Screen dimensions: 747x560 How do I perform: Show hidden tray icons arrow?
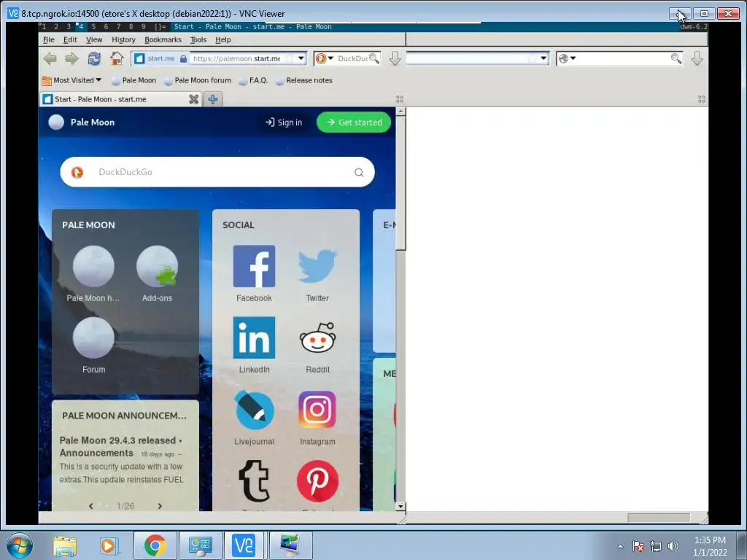point(620,546)
